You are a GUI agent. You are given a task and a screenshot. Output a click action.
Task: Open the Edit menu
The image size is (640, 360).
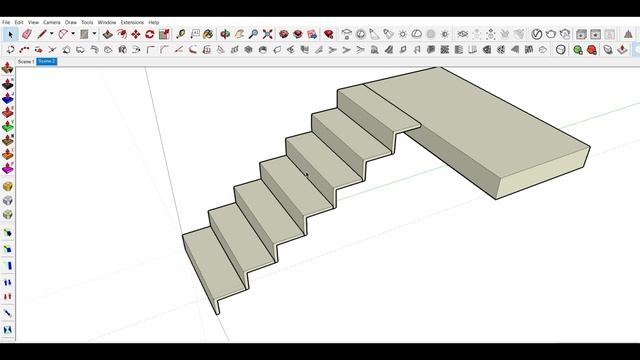click(x=19, y=22)
